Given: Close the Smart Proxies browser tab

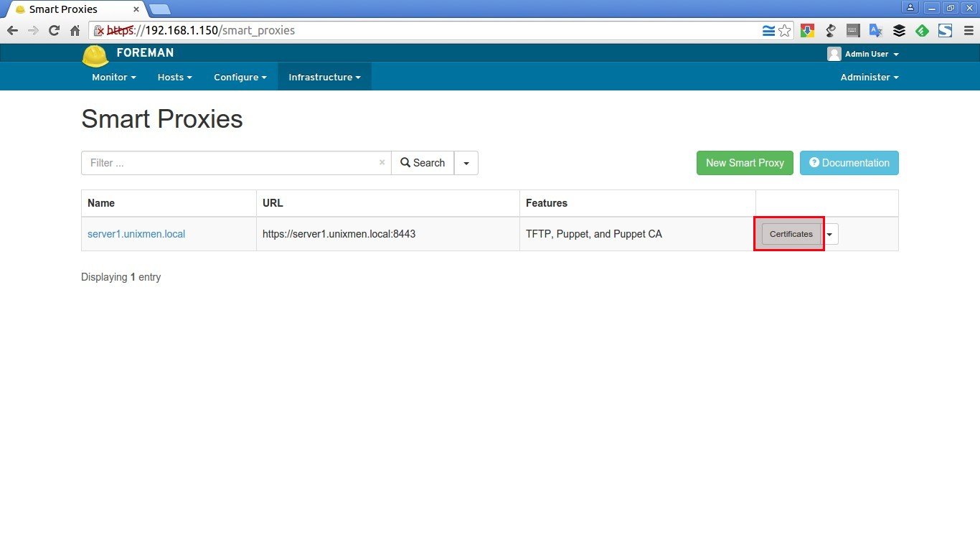Looking at the screenshot, I should [x=136, y=9].
